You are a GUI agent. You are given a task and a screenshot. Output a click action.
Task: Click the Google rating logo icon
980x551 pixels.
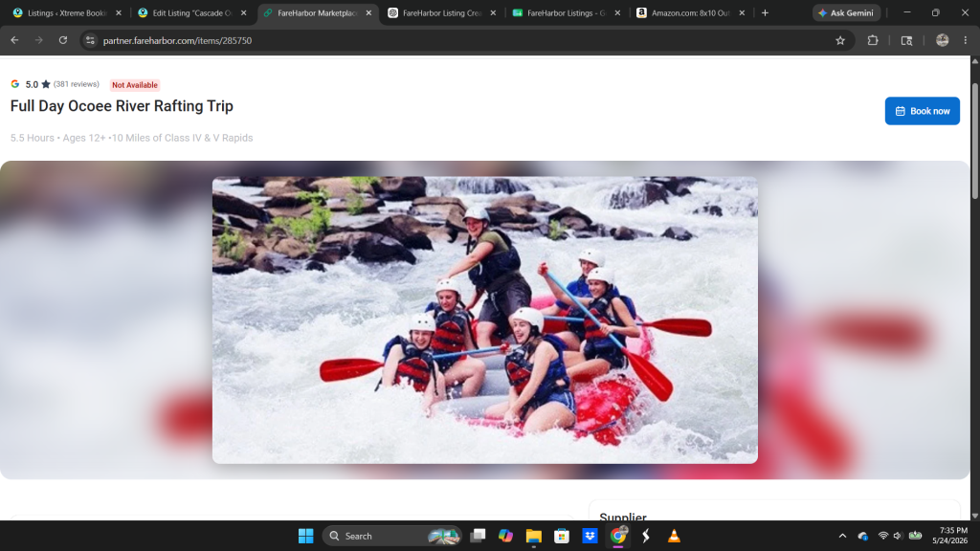15,84
